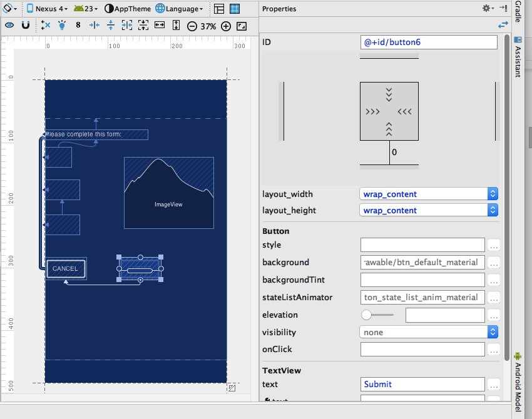Viewport: 532px width, 419px height.
Task: Hide the Properties panel
Action: tap(503, 8)
